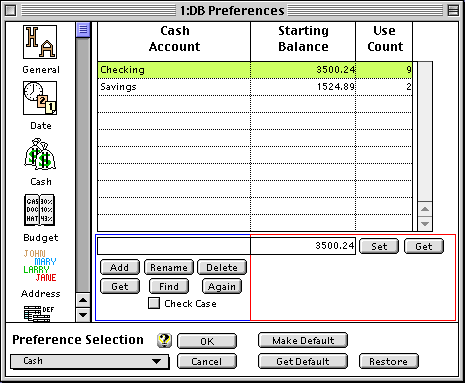Screen dimensions: 465x383
Task: Click the icon below Address
Action: click(x=39, y=314)
